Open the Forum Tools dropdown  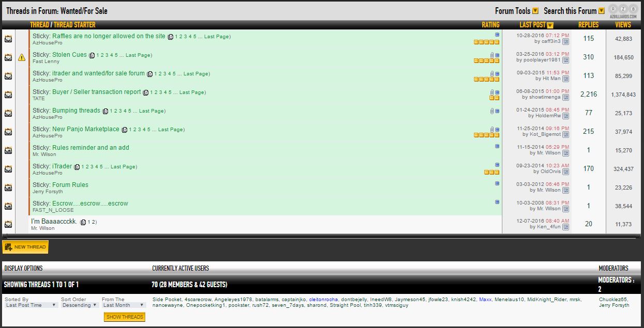[516, 11]
